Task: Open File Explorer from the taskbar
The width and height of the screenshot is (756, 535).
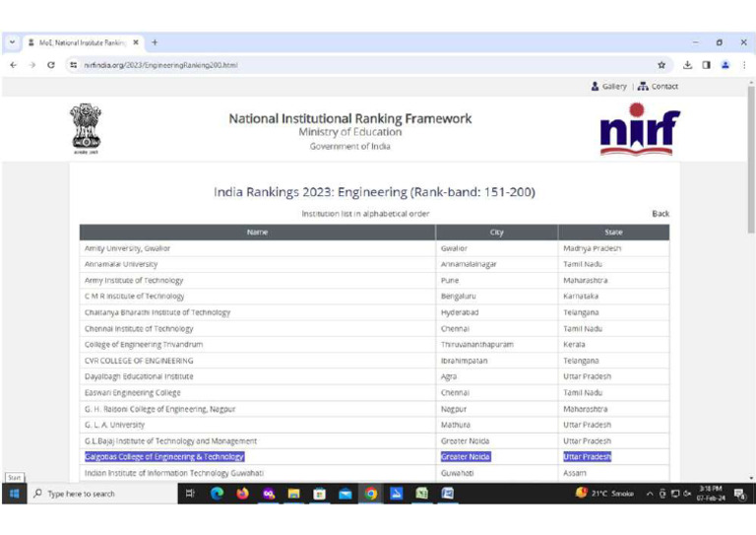Action: [x=293, y=494]
